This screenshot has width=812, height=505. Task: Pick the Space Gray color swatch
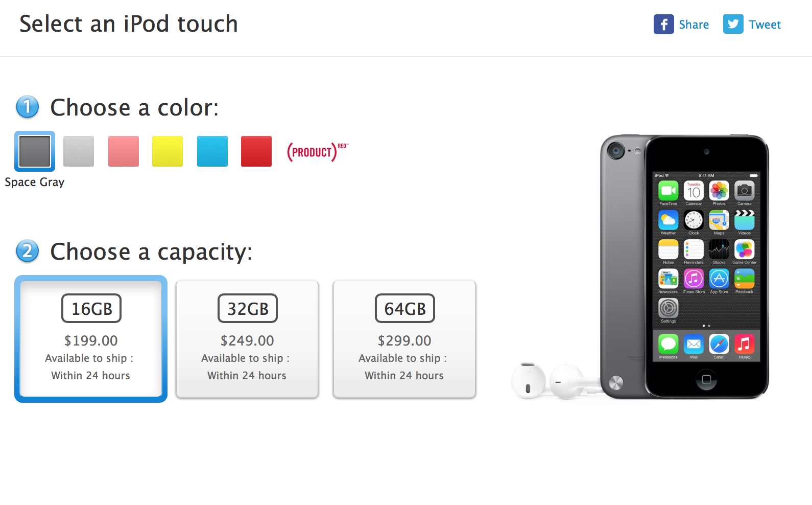(x=35, y=151)
